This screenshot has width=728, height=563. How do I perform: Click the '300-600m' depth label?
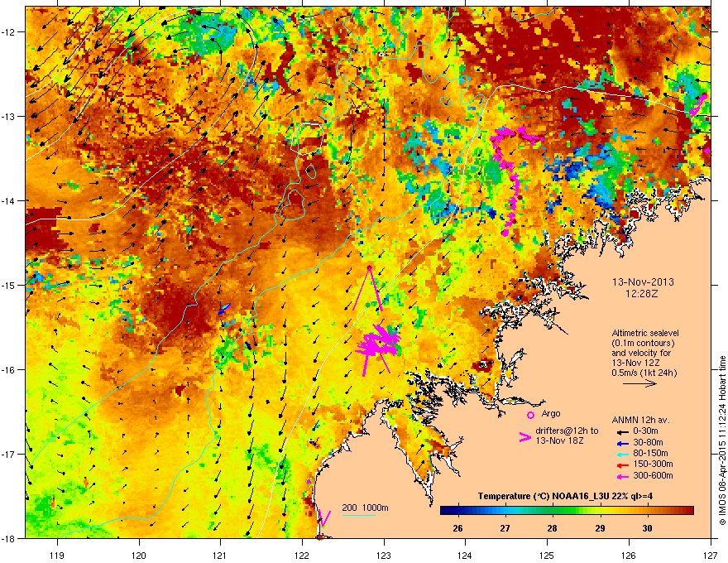[653, 476]
